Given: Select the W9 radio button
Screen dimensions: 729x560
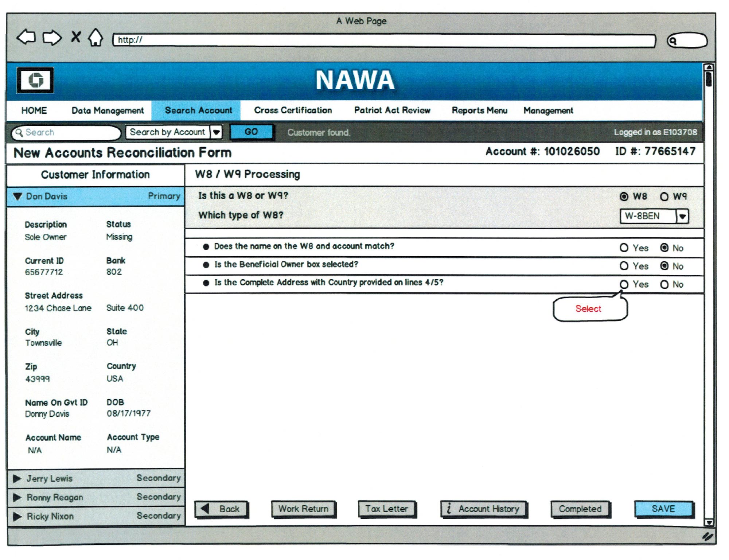Looking at the screenshot, I should tap(664, 197).
